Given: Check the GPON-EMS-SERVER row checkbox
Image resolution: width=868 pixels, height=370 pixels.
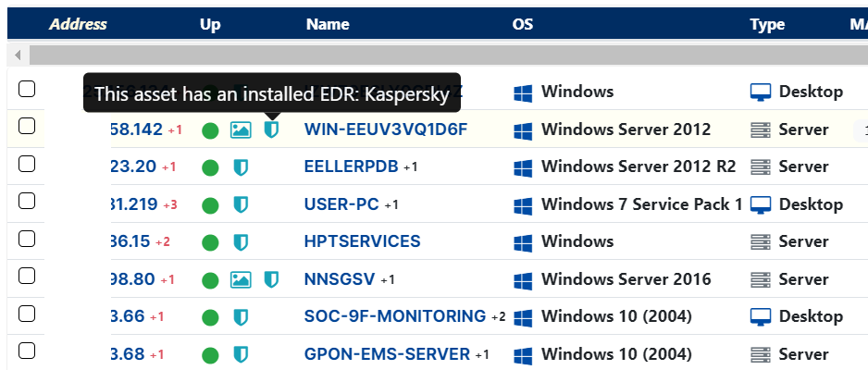Looking at the screenshot, I should point(28,351).
